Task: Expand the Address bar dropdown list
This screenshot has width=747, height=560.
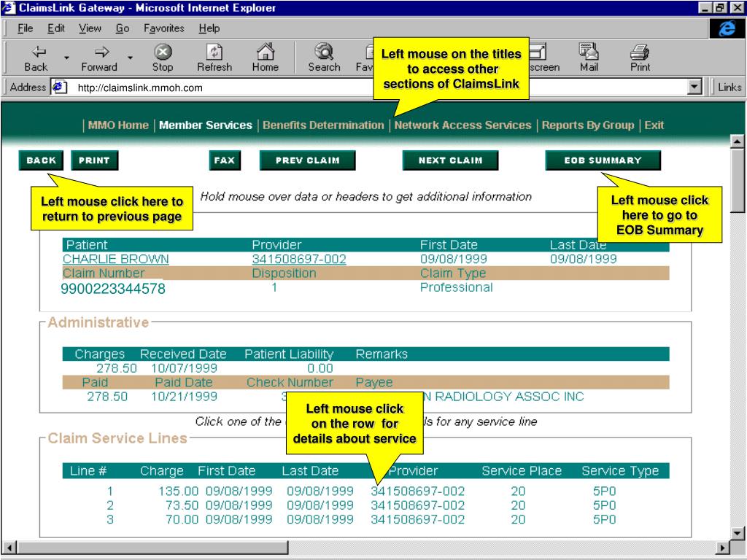Action: (x=694, y=87)
